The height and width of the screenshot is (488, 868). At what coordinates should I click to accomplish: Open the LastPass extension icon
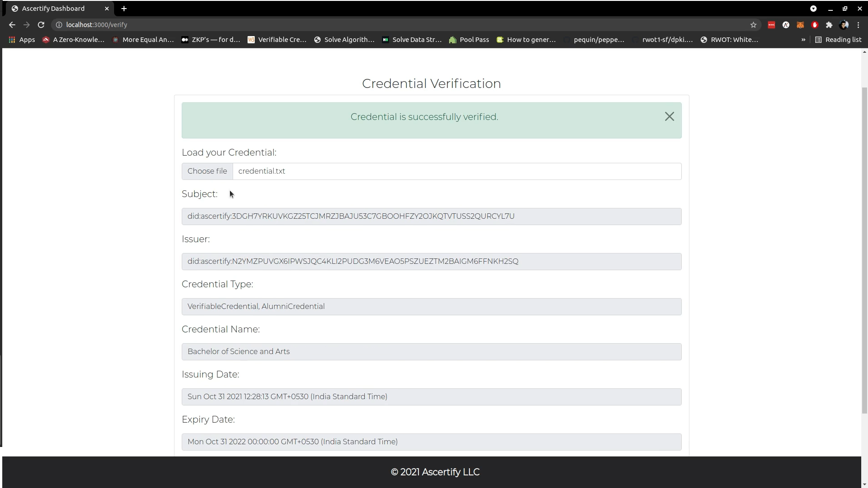pyautogui.click(x=772, y=25)
